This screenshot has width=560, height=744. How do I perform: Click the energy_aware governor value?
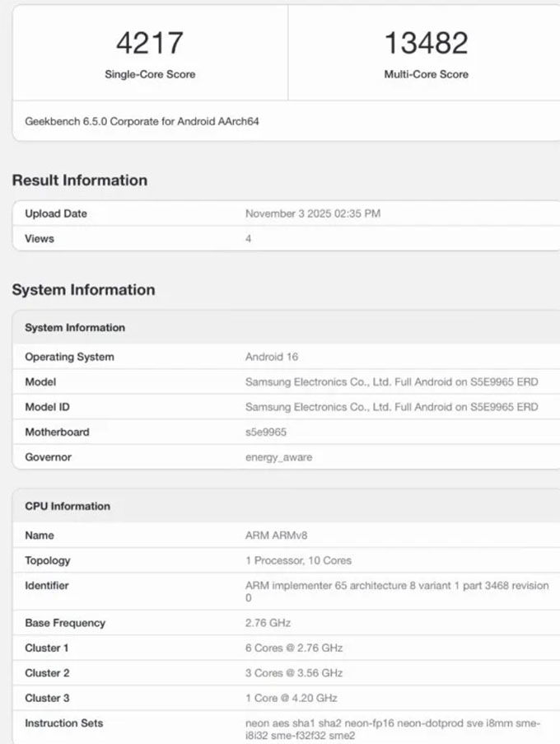[278, 457]
